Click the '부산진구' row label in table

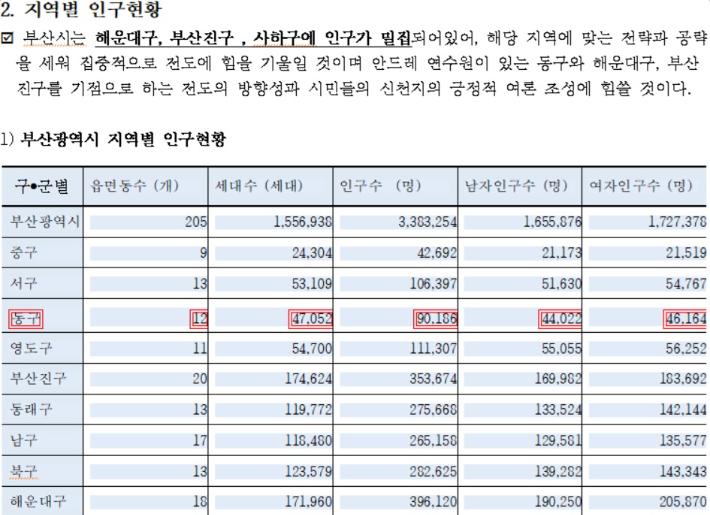(x=38, y=378)
